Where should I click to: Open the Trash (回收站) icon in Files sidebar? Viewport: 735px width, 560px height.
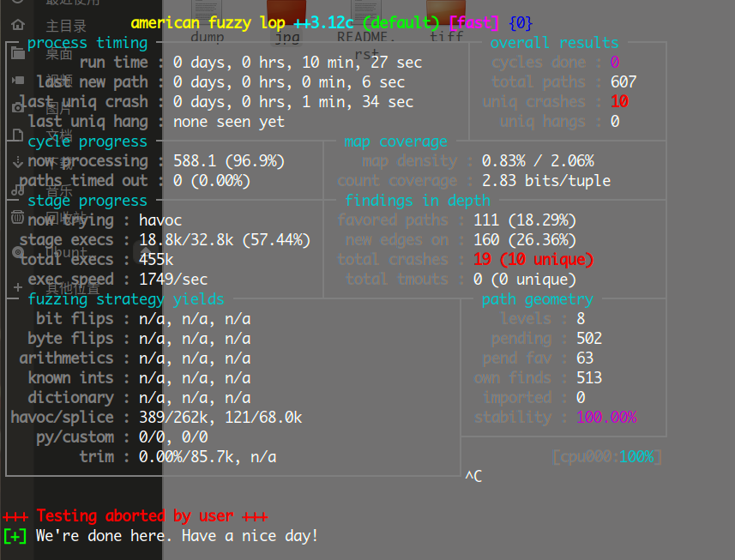(18, 217)
